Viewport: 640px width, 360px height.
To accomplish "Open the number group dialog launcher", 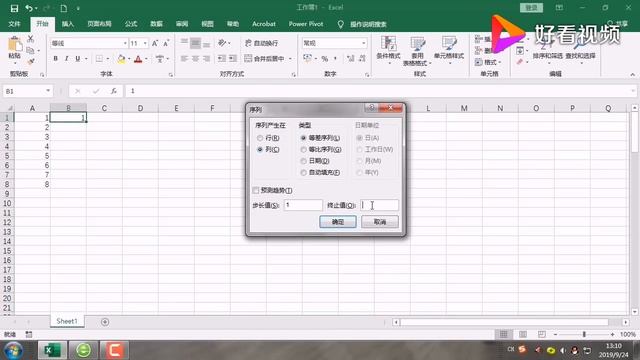I will pos(367,75).
